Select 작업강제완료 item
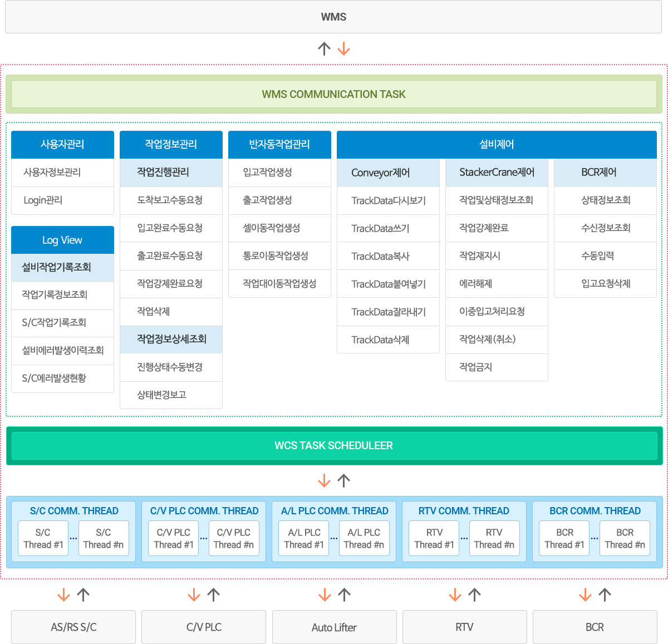Viewport: 668px width, 644px height. click(497, 228)
